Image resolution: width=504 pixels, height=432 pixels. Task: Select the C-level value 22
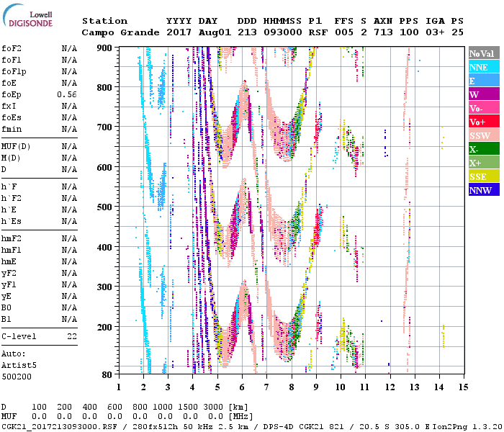(x=72, y=336)
